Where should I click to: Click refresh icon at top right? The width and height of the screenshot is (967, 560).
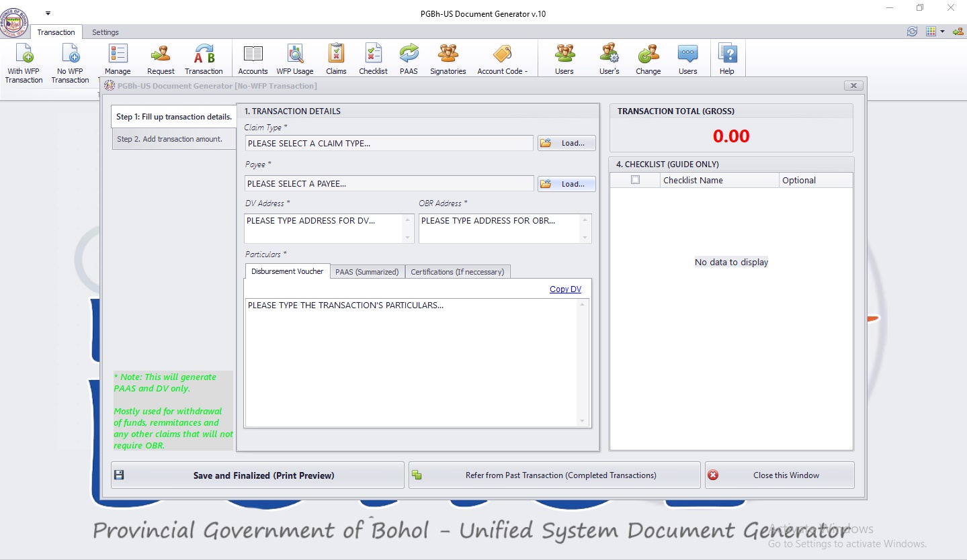click(x=912, y=32)
